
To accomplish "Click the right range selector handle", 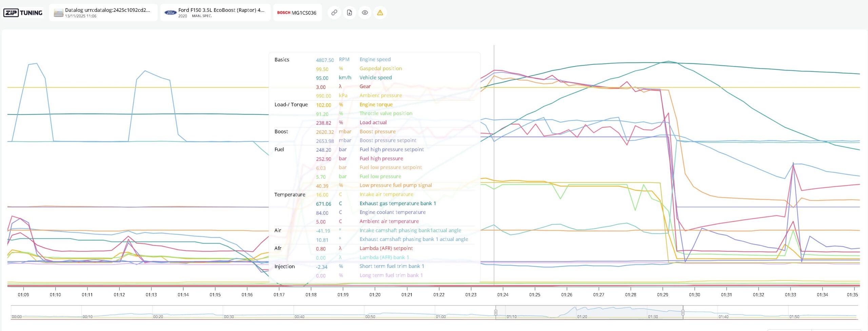I will tap(683, 312).
